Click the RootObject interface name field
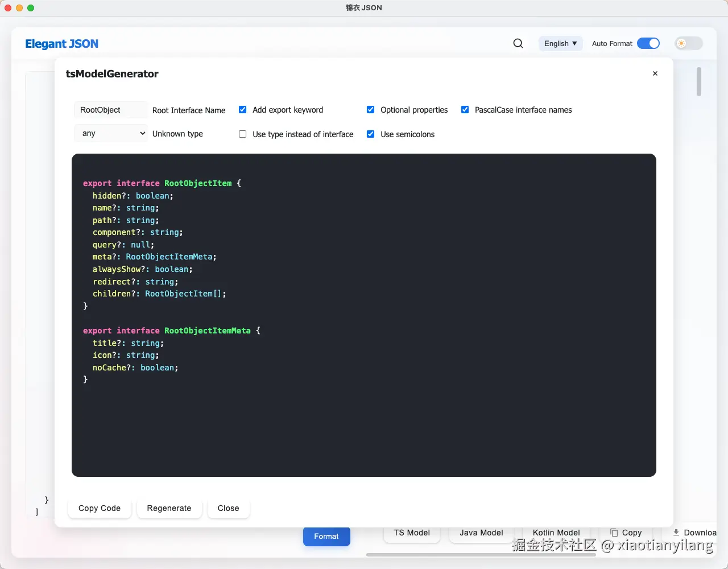Image resolution: width=728 pixels, height=569 pixels. 111,110
